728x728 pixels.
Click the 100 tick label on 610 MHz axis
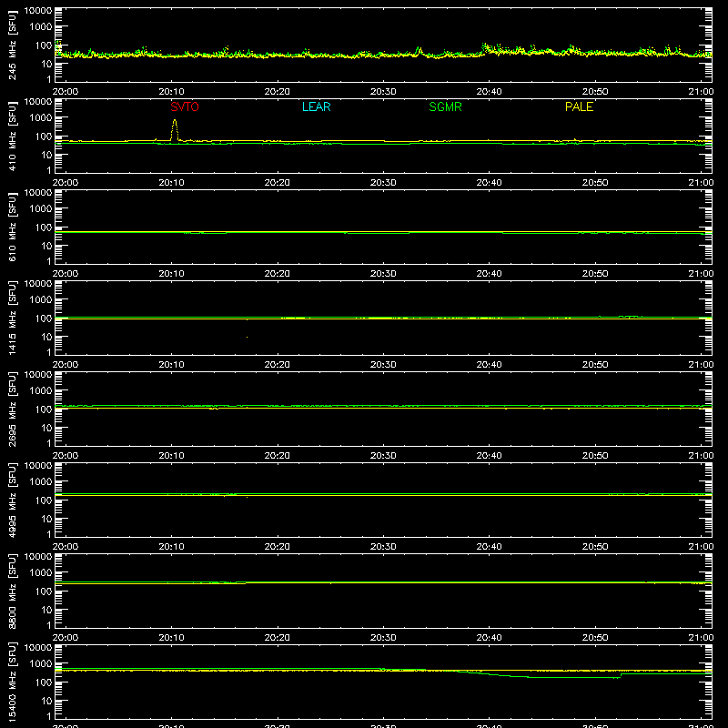(44, 227)
